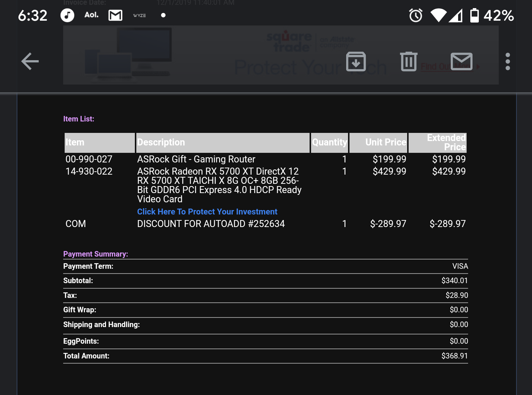Select the $28.90 tax value
This screenshot has width=532, height=395.
tap(457, 295)
